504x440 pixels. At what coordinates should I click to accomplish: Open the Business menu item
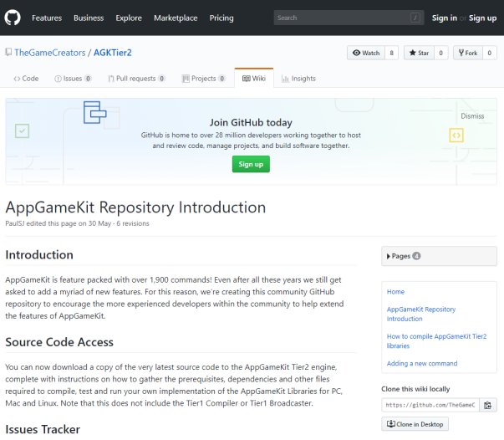(89, 18)
